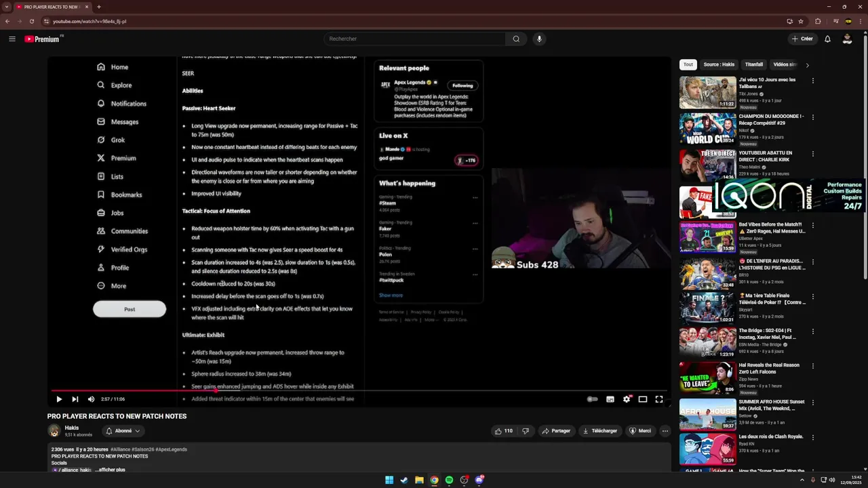Open more actions ellipsis under video

(x=665, y=430)
